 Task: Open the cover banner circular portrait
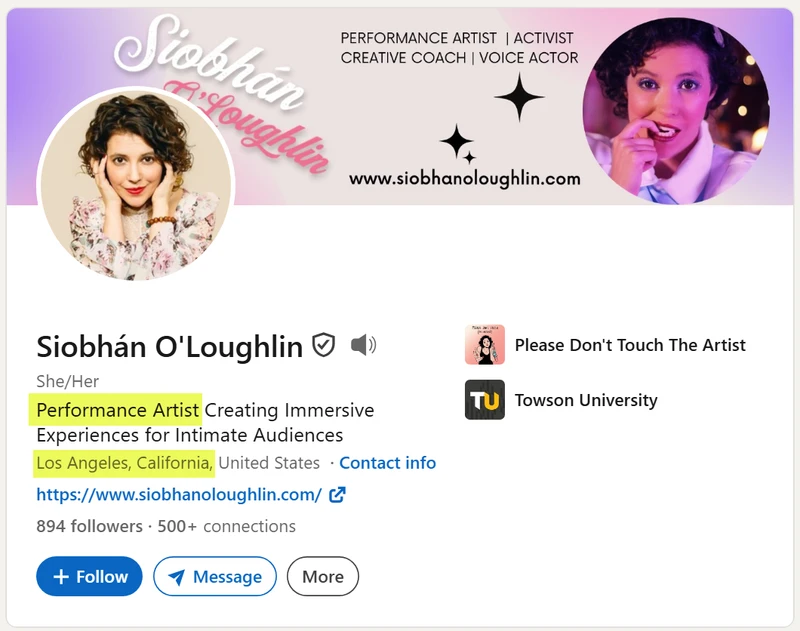point(677,111)
